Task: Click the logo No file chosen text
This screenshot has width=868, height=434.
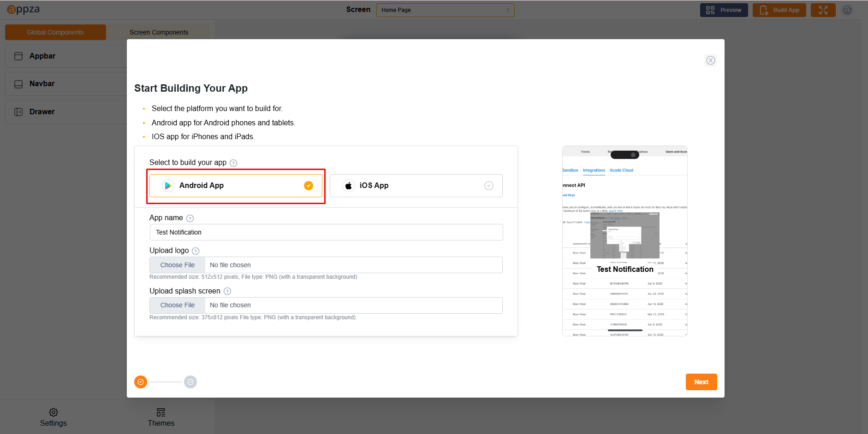Action: click(230, 265)
